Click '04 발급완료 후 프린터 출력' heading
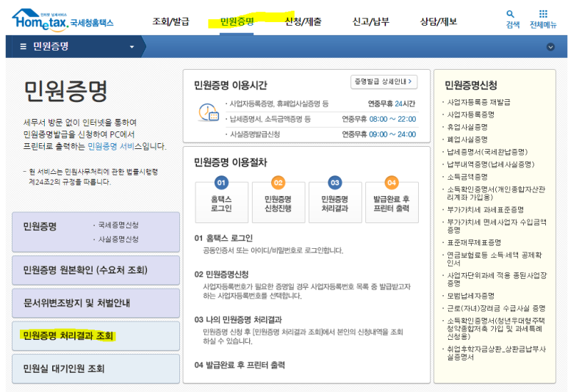Image resolution: width=568 pixels, height=392 pixels. point(240,365)
